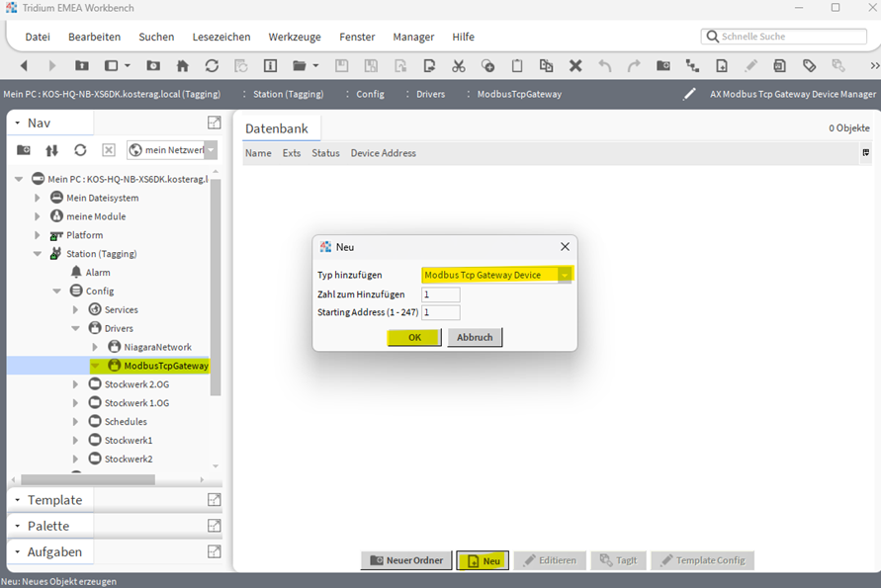Viewport: 881px width, 588px height.
Task: Refresh view using the circular arrows toolbar icon
Action: click(212, 65)
